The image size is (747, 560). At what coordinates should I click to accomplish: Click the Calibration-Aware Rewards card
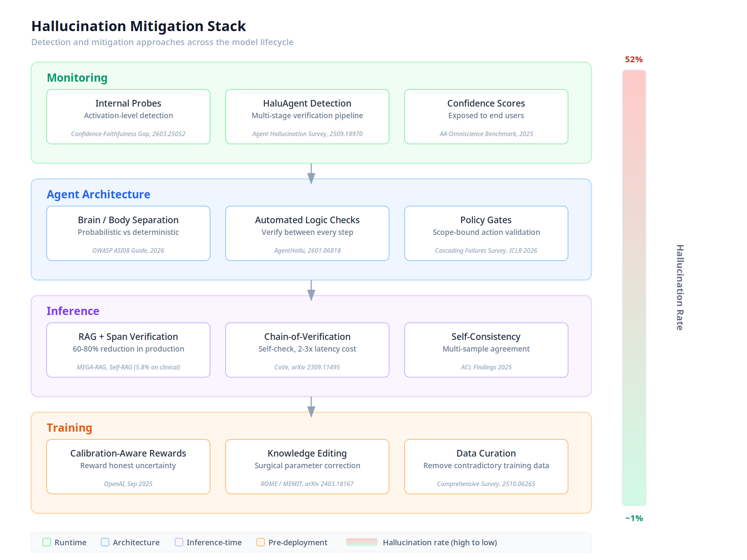click(x=128, y=466)
